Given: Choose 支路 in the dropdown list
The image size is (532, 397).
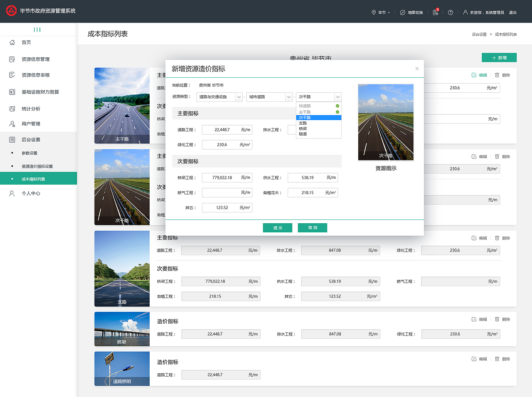Looking at the screenshot, I should pyautogui.click(x=319, y=123).
